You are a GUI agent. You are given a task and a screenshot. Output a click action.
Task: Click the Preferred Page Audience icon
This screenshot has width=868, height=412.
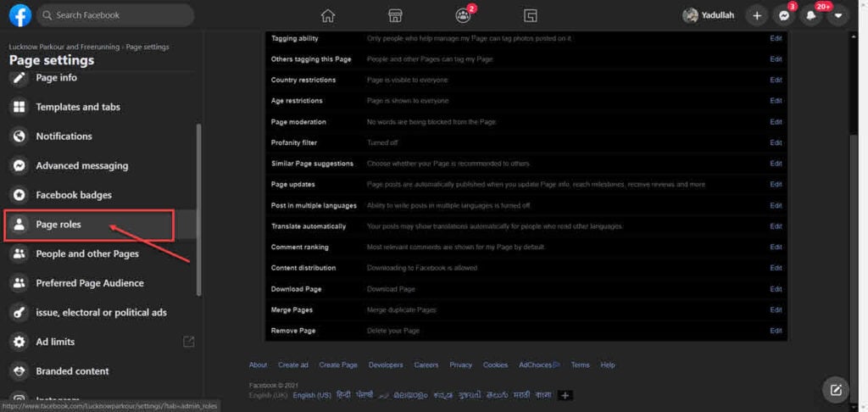[19, 283]
